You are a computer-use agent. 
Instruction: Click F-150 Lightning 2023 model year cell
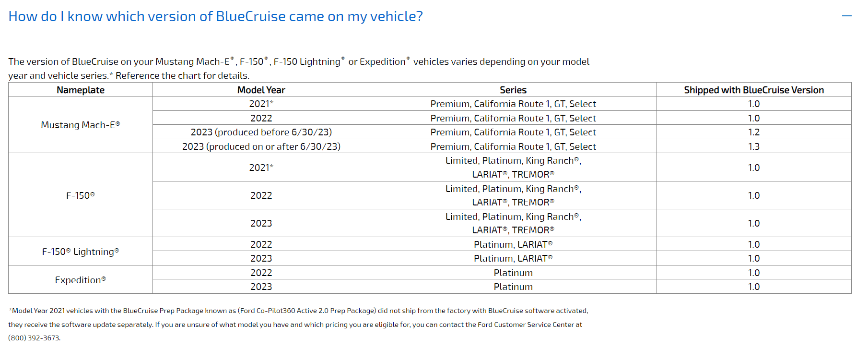pos(261,258)
